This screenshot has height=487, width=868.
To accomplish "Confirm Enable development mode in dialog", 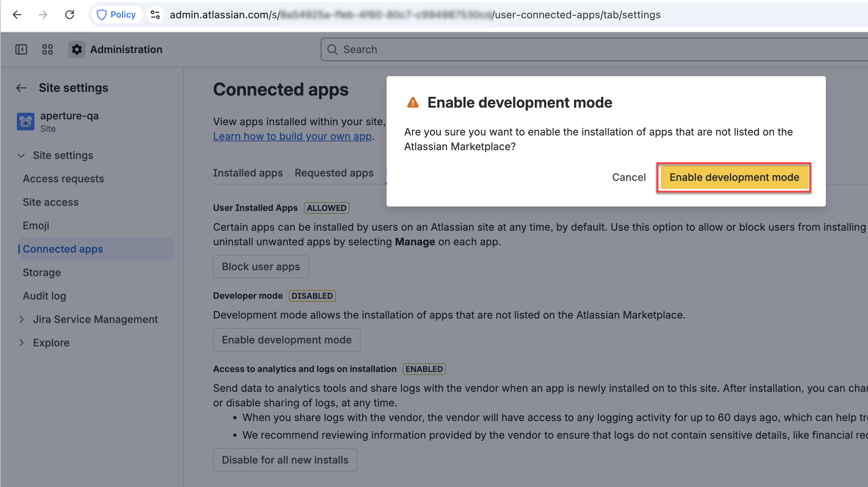I will tap(734, 177).
